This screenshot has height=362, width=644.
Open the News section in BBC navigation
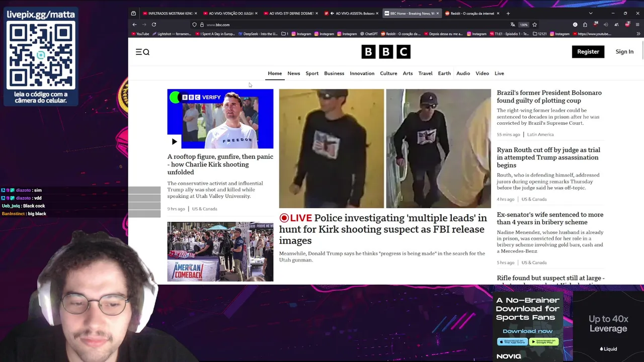pyautogui.click(x=294, y=73)
